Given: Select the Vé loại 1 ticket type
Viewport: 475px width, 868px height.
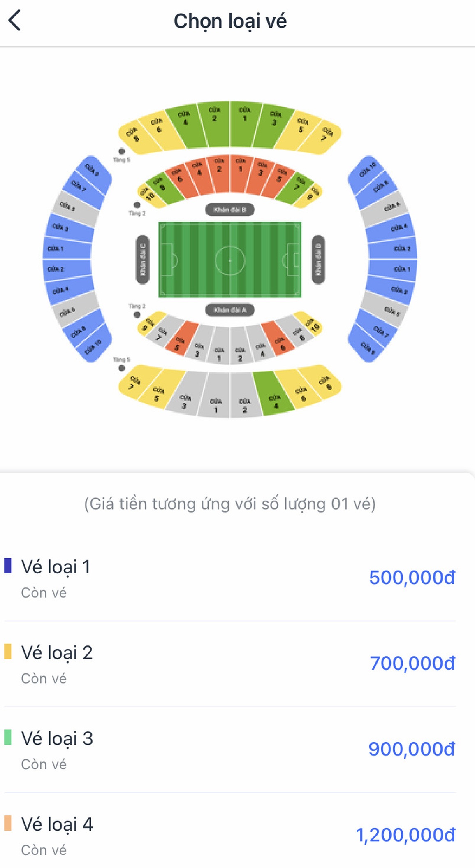Looking at the screenshot, I should [x=229, y=578].
